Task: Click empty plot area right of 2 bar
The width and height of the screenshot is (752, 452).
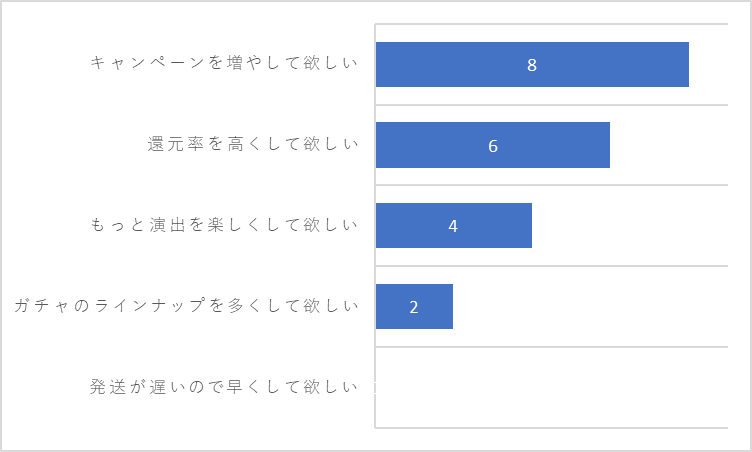Action: pyautogui.click(x=590, y=306)
